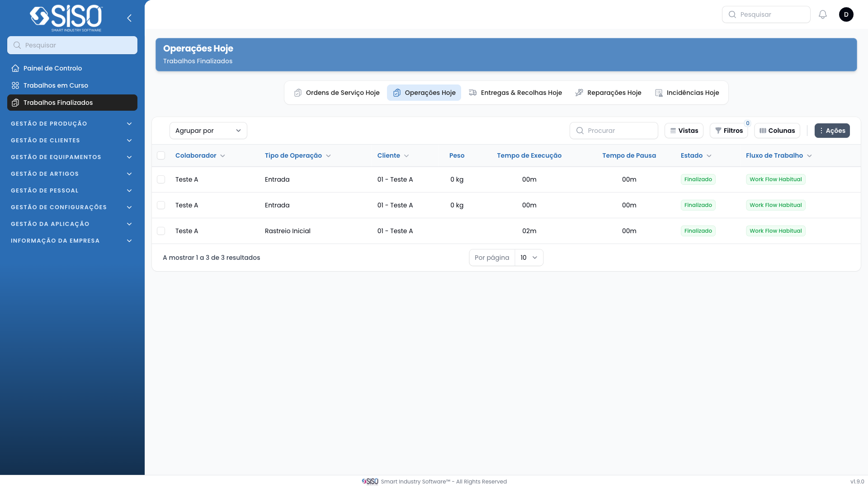Viewport: 868px width, 488px height.
Task: Sort by Colaborador column header
Action: click(x=196, y=155)
